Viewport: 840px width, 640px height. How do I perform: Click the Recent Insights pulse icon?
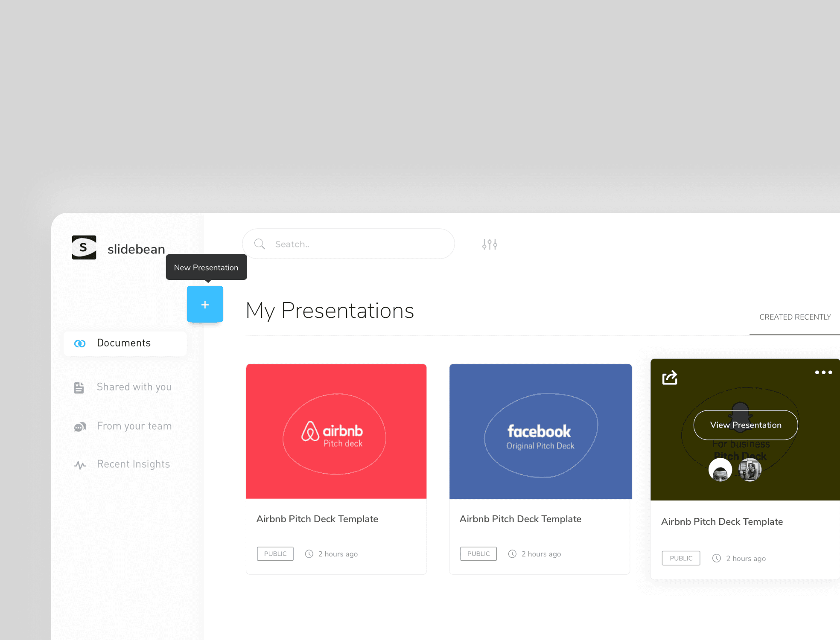[x=80, y=465]
